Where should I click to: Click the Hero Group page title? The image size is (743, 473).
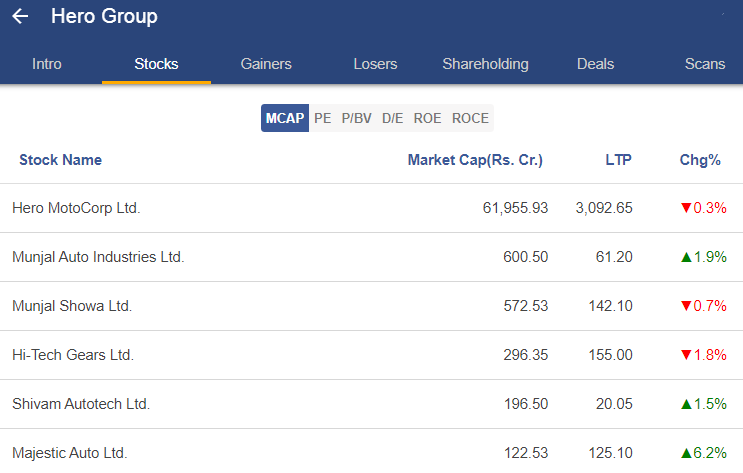104,16
